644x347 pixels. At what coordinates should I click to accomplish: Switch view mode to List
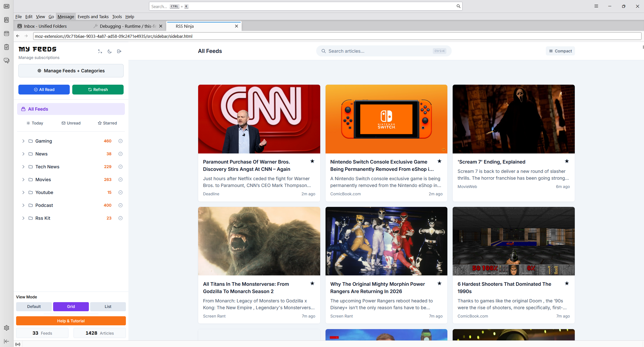tap(108, 307)
